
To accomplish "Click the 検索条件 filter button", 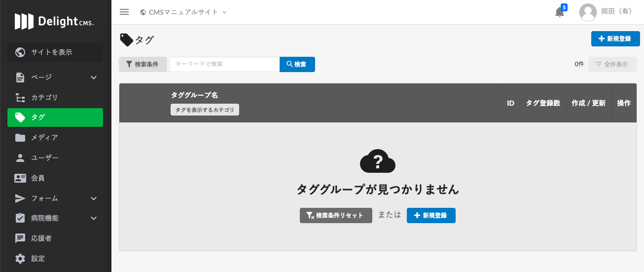I will pos(143,64).
